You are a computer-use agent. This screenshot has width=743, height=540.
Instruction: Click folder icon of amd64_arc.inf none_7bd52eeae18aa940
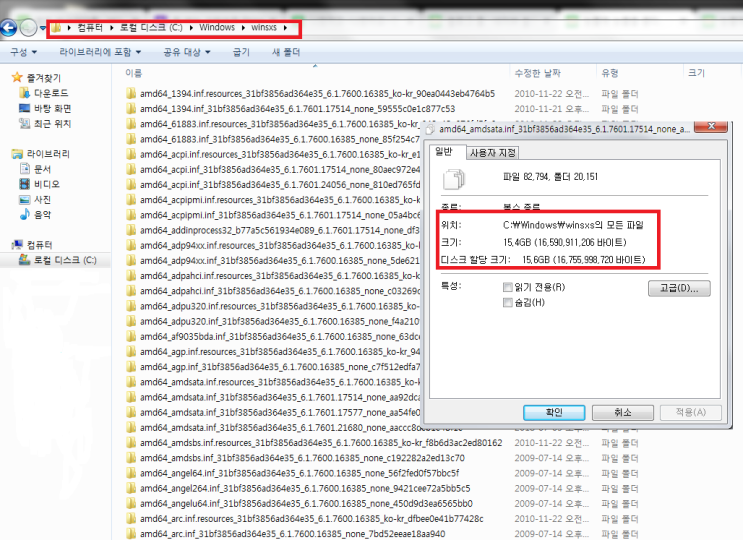pyautogui.click(x=131, y=533)
